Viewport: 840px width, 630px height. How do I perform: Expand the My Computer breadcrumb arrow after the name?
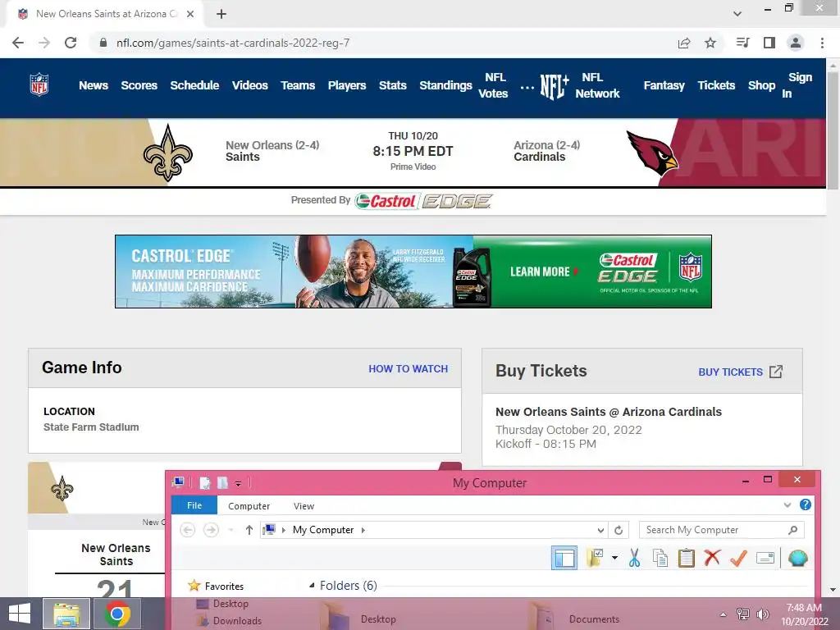coord(363,530)
